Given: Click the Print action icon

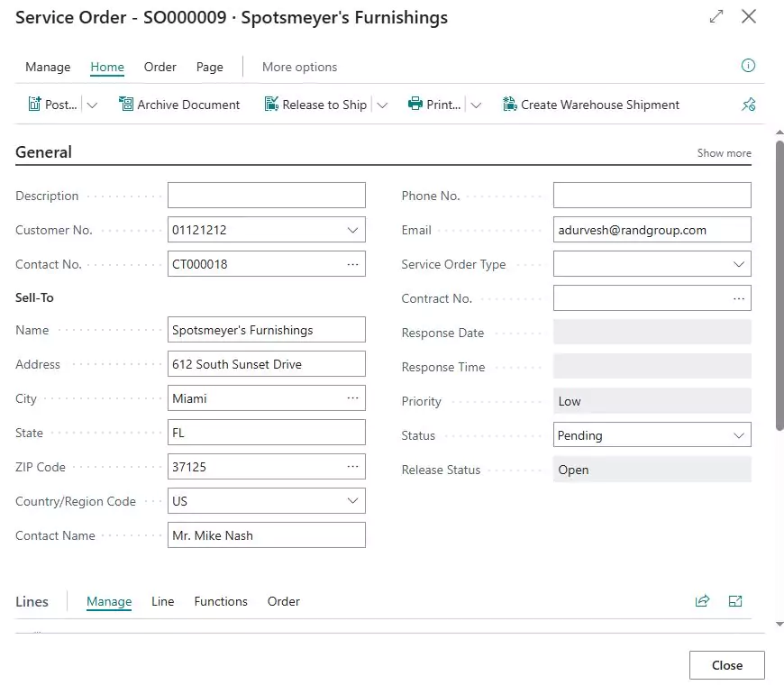Looking at the screenshot, I should [415, 105].
